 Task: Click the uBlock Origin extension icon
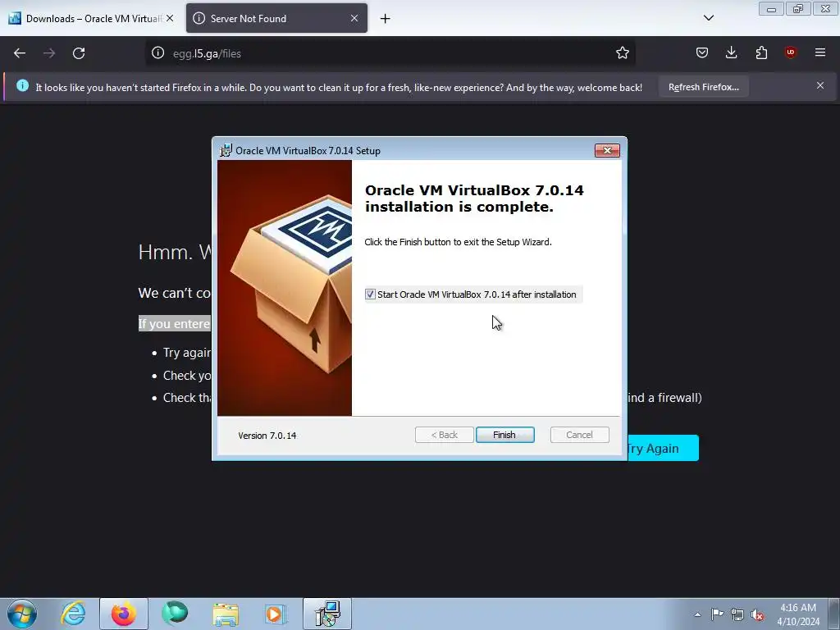[790, 52]
